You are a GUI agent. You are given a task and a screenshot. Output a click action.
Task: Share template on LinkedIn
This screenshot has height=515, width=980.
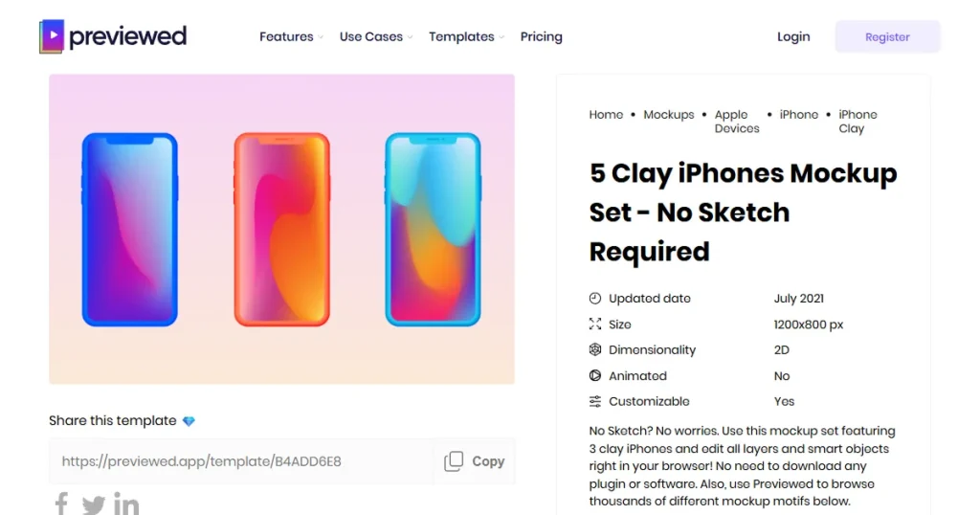pyautogui.click(x=126, y=504)
